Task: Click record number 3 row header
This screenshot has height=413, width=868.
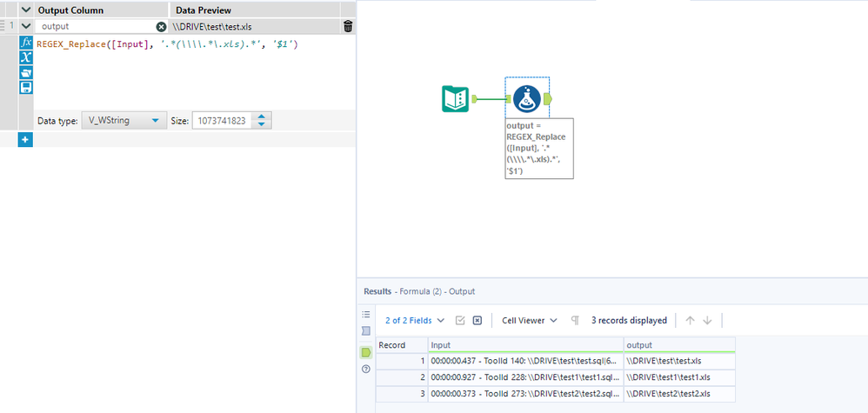Action: (402, 394)
